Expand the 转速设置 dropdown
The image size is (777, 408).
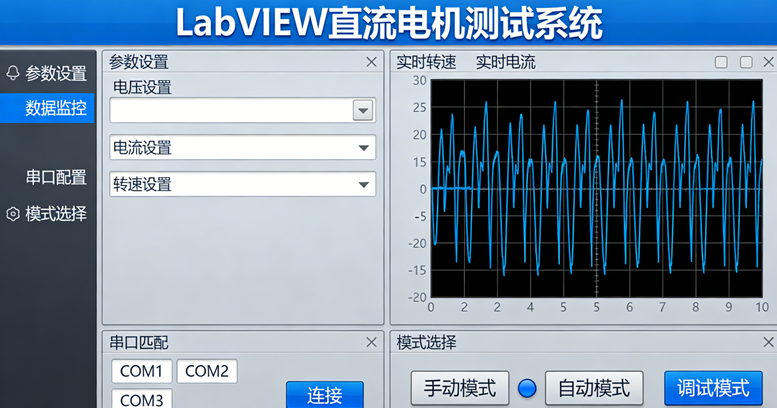(363, 184)
